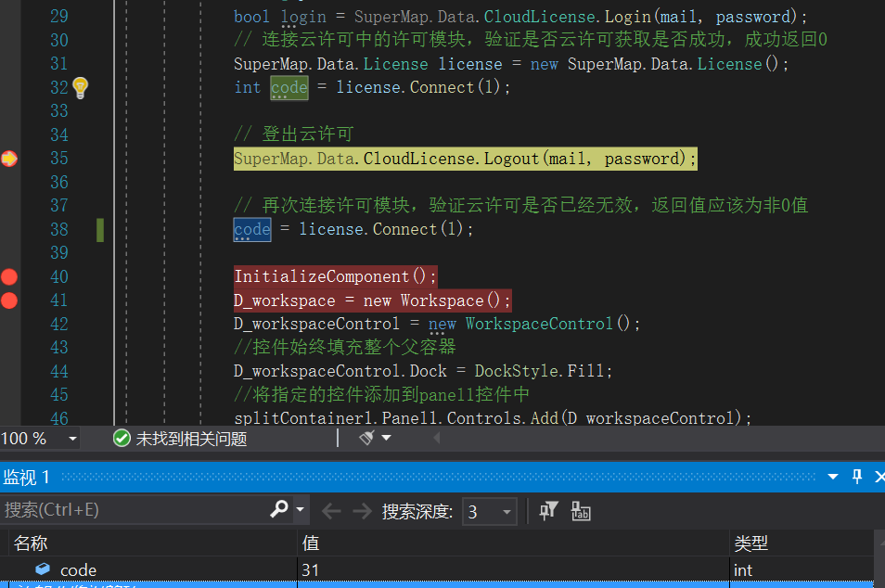Go to the next search result arrow
This screenshot has height=588, width=885.
(x=362, y=511)
